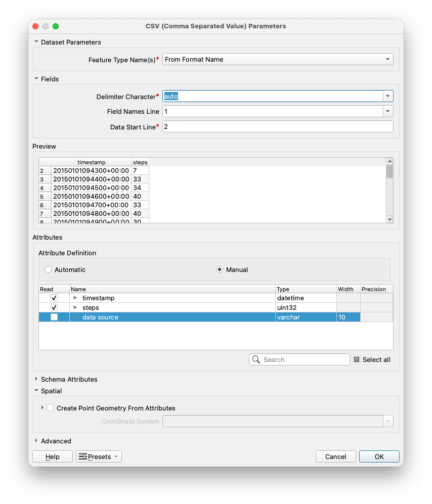Click the Name column header
The width and height of the screenshot is (432, 504).
172,289
